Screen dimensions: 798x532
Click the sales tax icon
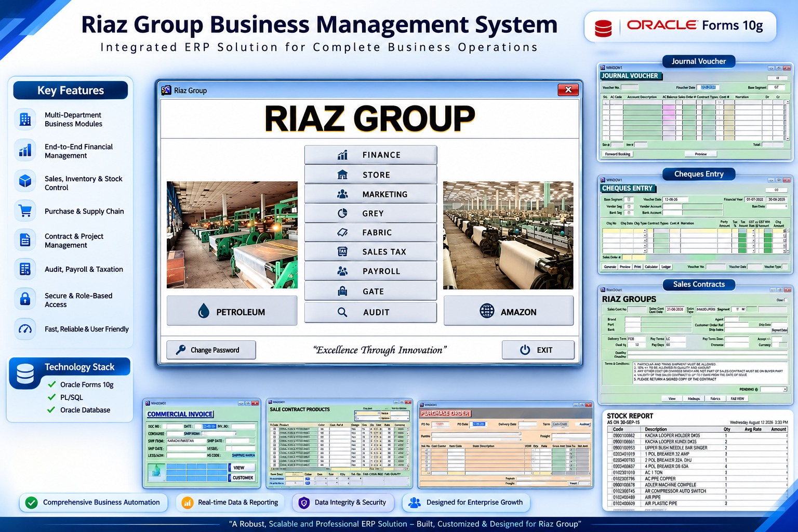tap(342, 251)
